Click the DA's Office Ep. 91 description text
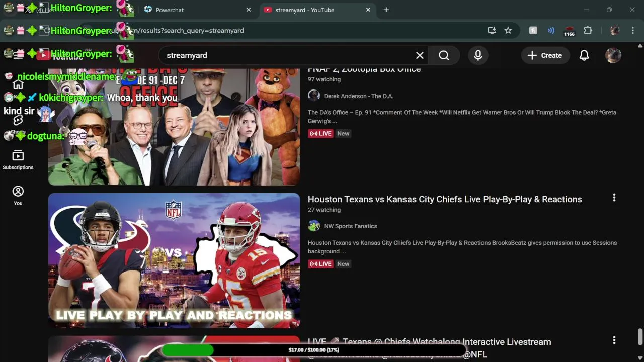This screenshot has width=644, height=362. coord(462,117)
